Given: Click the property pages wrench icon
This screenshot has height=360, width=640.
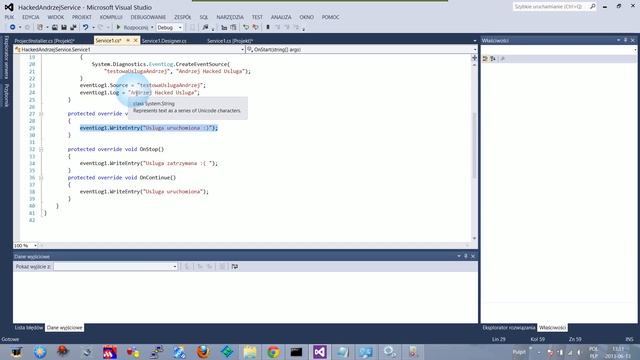Looking at the screenshot, I should [x=503, y=59].
